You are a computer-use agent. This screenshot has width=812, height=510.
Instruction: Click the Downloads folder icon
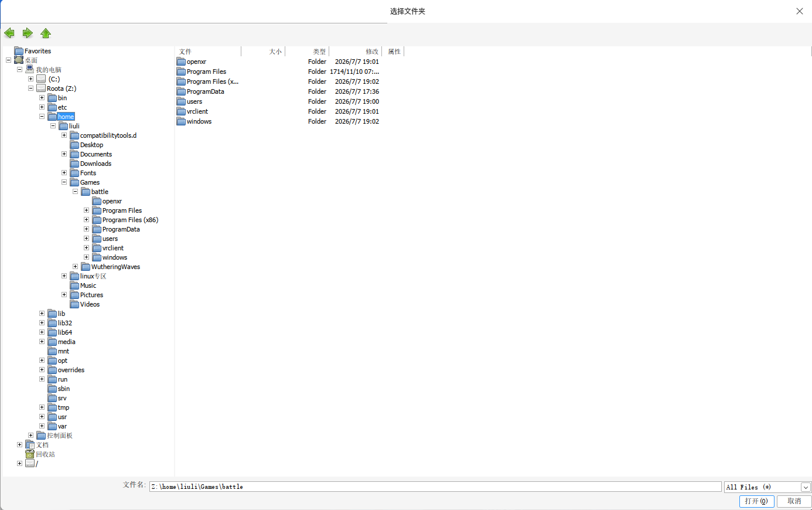tap(74, 164)
